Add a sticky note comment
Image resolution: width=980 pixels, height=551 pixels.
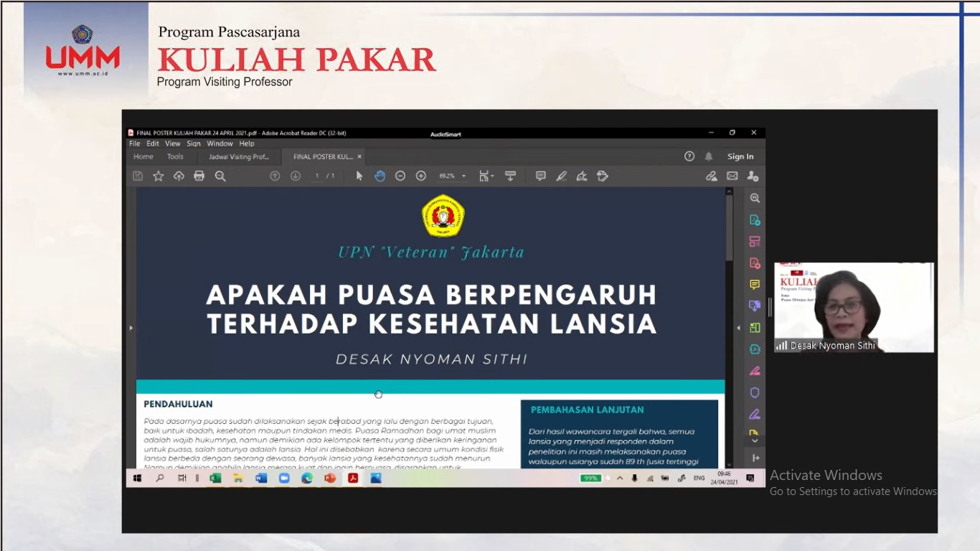tap(540, 176)
